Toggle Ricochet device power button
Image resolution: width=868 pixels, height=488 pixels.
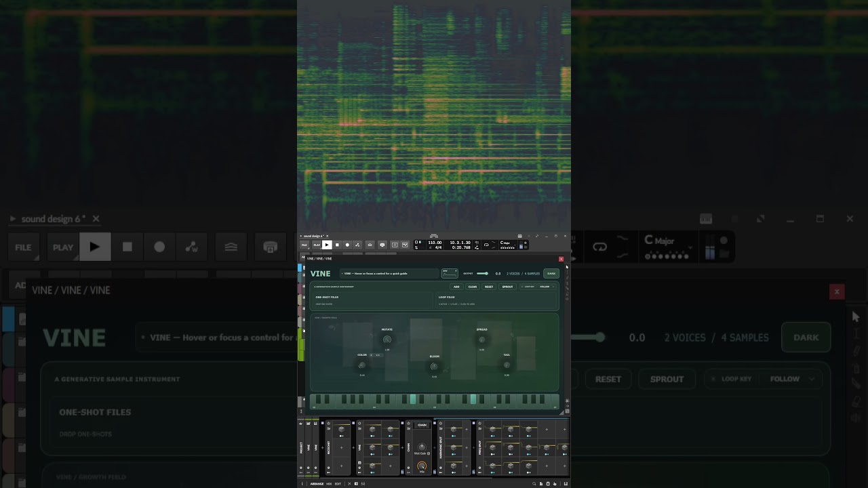pos(329,423)
